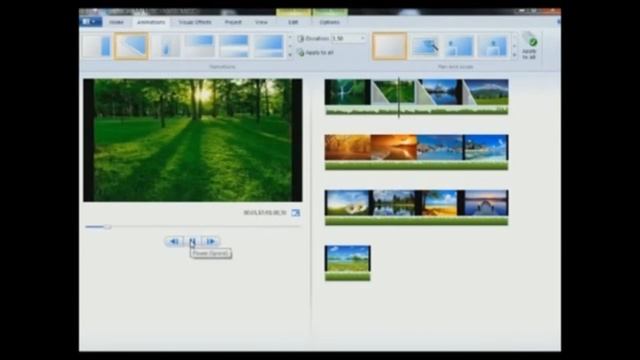Open the View ribbon tab
The image size is (640, 360).
coord(261,22)
